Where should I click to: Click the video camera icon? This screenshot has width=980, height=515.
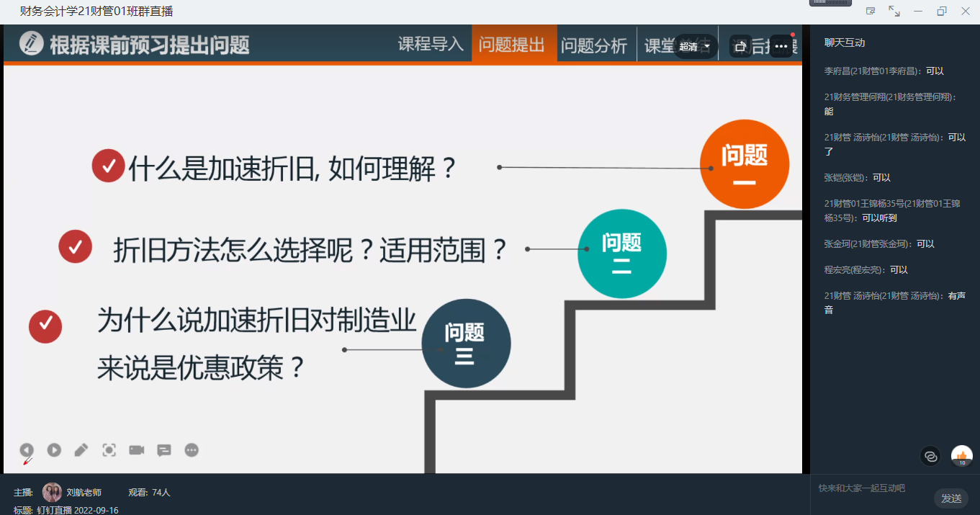pos(137,449)
